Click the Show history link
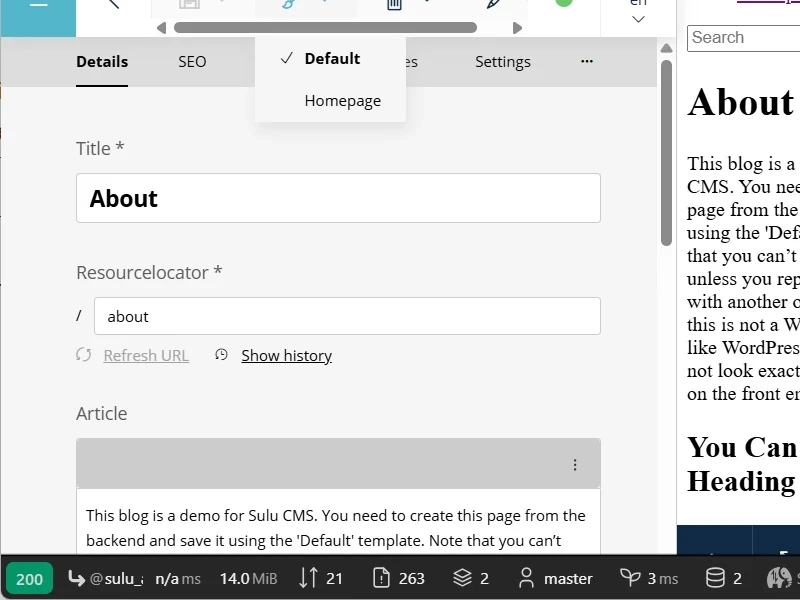 tap(286, 355)
